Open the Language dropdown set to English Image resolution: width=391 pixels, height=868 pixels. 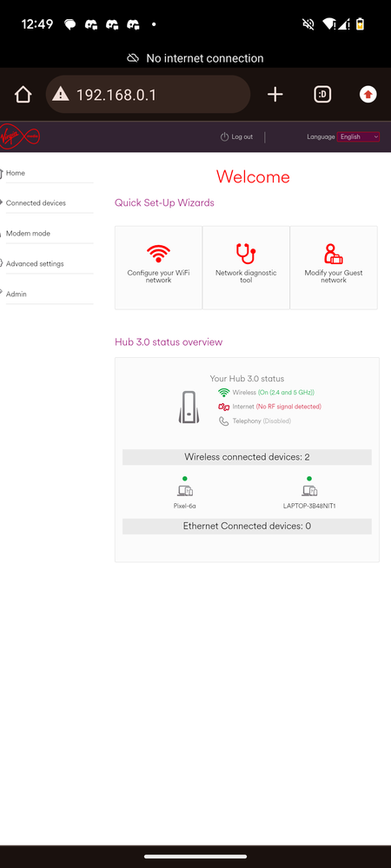tap(358, 136)
